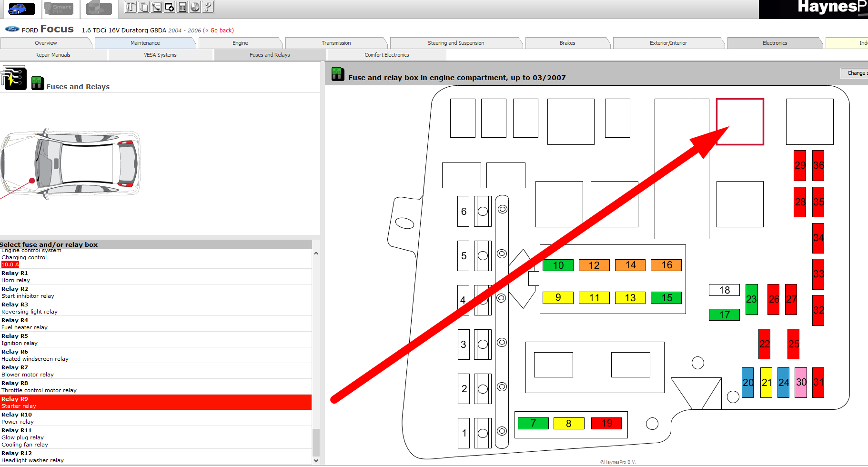Select Relay R4 Fuel heater relay
Screen dimensions: 868x467
click(156, 324)
